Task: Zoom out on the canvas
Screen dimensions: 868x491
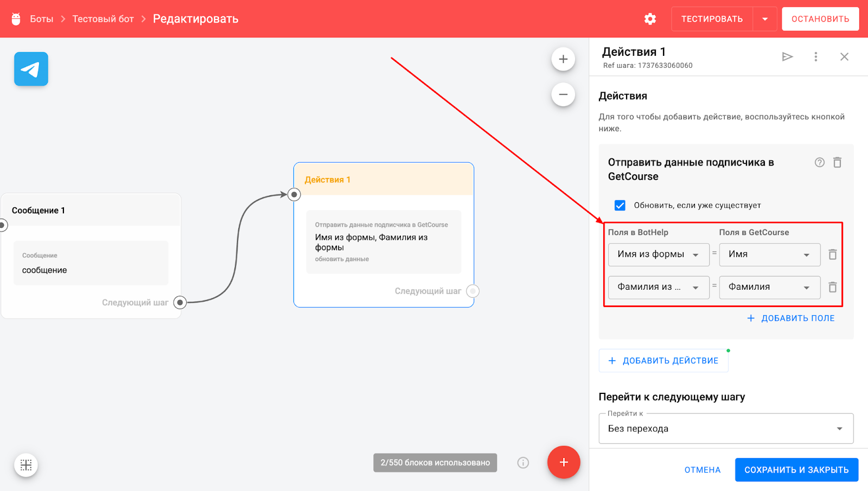Action: click(563, 95)
